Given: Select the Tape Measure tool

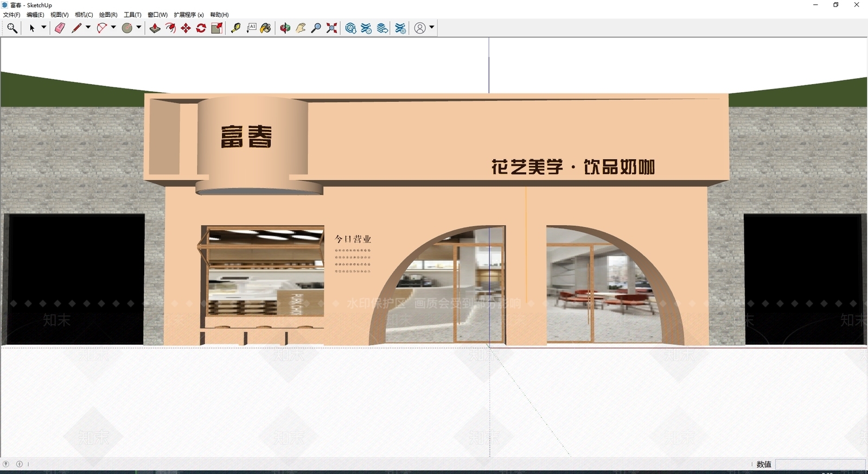Looking at the screenshot, I should (x=235, y=28).
